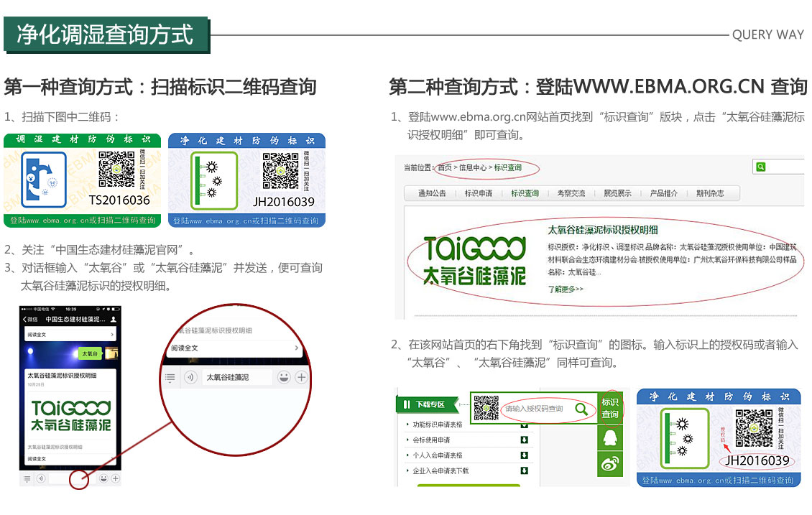Image resolution: width=812 pixels, height=515 pixels.
Task: Click the 请输入授权码查询 input field
Action: pos(535,409)
